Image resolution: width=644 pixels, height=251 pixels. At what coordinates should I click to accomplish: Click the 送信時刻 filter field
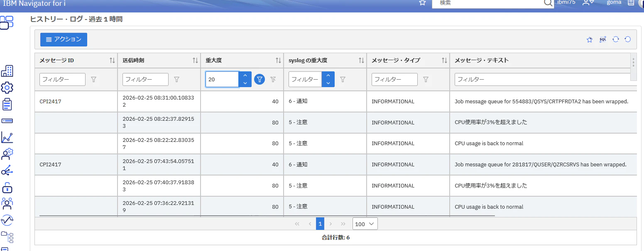point(145,79)
